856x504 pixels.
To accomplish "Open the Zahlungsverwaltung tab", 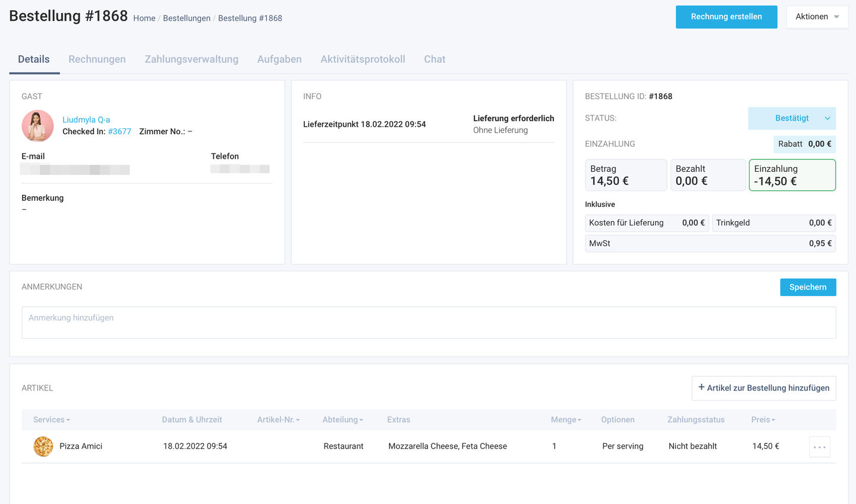I will (191, 59).
